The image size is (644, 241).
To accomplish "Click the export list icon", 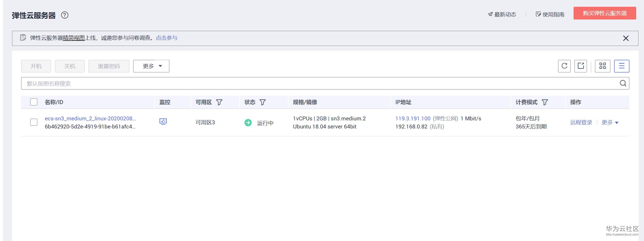I will (581, 66).
